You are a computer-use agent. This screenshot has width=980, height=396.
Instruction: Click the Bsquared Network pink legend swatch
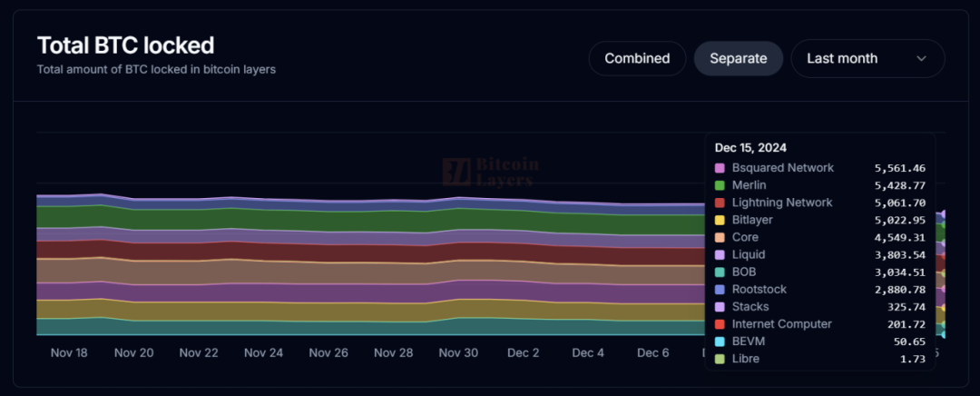coord(720,168)
